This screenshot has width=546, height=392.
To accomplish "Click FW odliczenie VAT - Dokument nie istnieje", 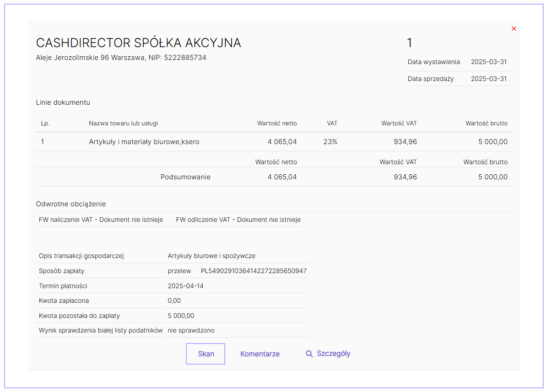I will [x=238, y=220].
